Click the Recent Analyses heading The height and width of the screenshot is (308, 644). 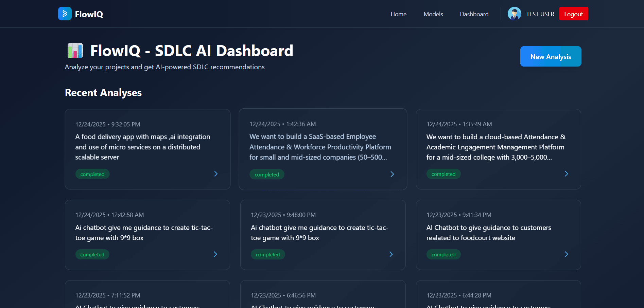[103, 93]
